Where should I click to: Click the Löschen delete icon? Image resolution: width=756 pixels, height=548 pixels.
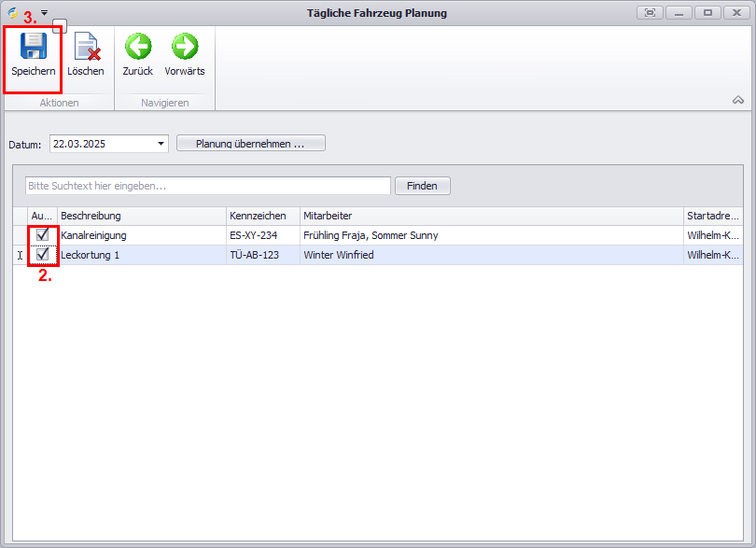click(86, 47)
